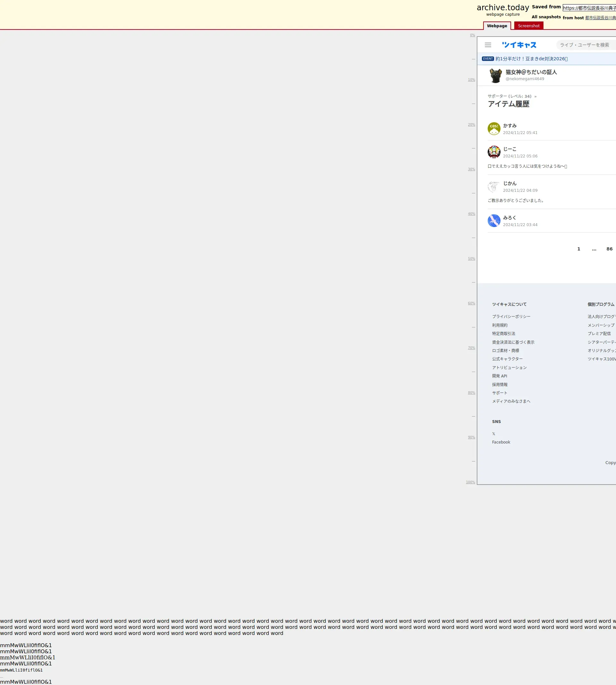Open じーこ's user avatar
616x685 pixels.
pos(494,152)
